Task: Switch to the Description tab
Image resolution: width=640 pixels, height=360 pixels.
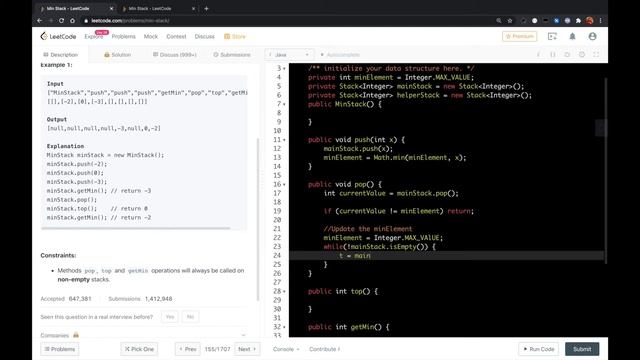Action: tap(60, 55)
